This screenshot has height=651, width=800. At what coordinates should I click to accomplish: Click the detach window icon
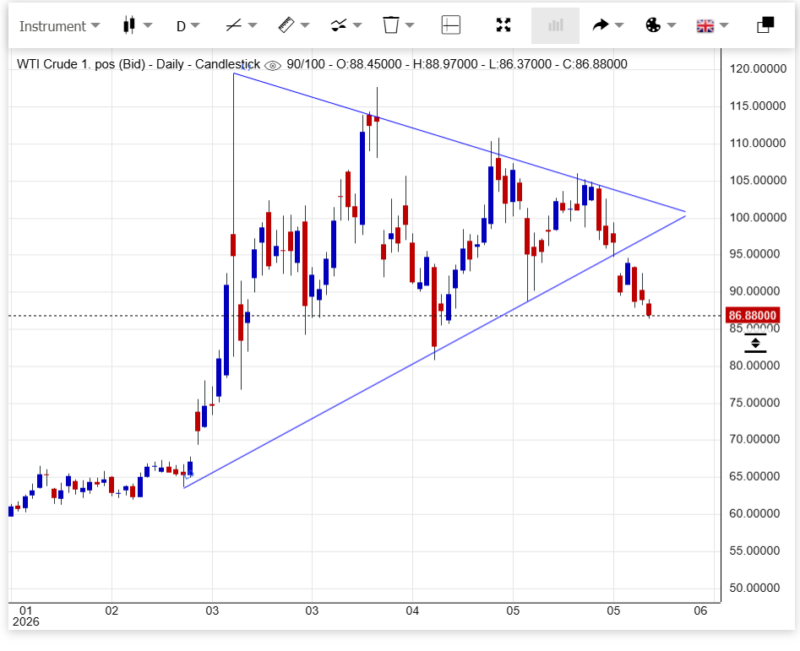(765, 25)
